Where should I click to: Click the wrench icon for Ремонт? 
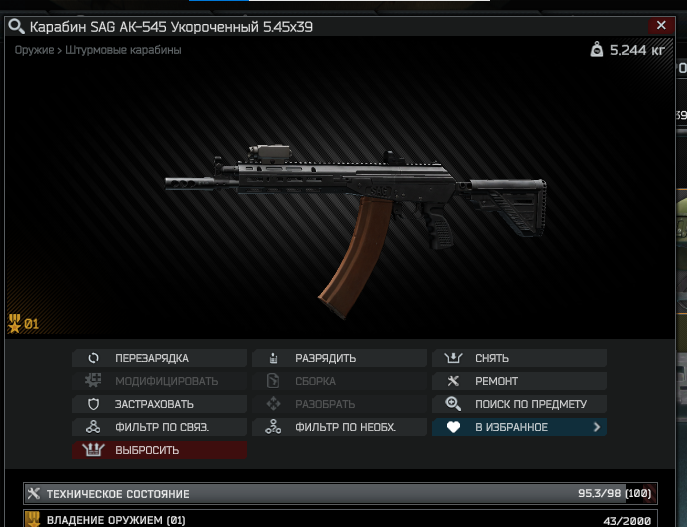(x=453, y=381)
